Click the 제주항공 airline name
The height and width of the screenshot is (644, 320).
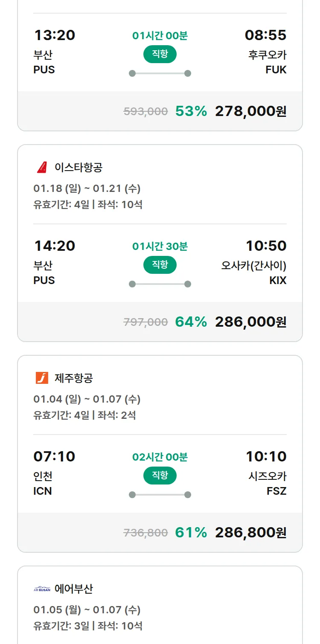[74, 378]
